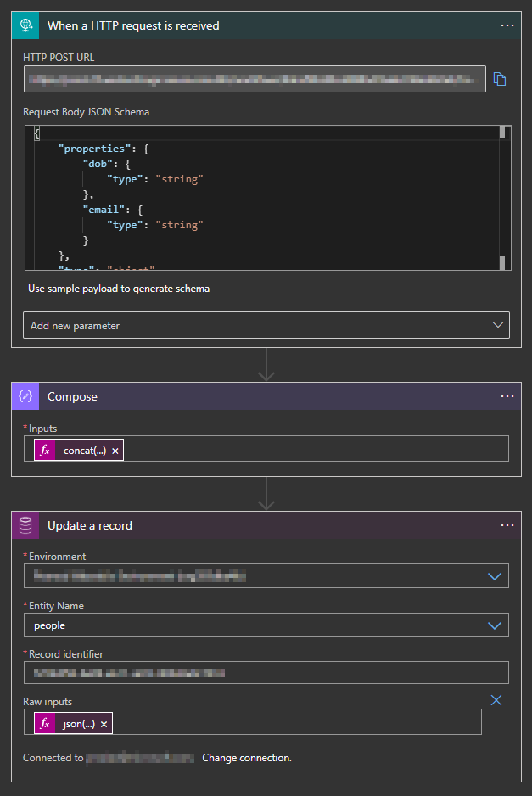Delete the Raw inputs parameter

(497, 700)
